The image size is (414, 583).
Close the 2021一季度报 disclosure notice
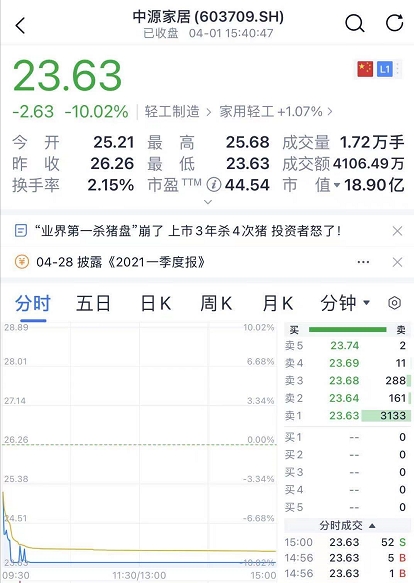[x=397, y=262]
